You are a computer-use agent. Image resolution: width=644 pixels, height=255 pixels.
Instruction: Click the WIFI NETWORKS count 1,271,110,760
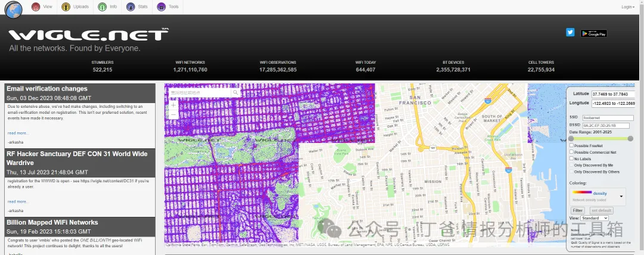tap(190, 70)
